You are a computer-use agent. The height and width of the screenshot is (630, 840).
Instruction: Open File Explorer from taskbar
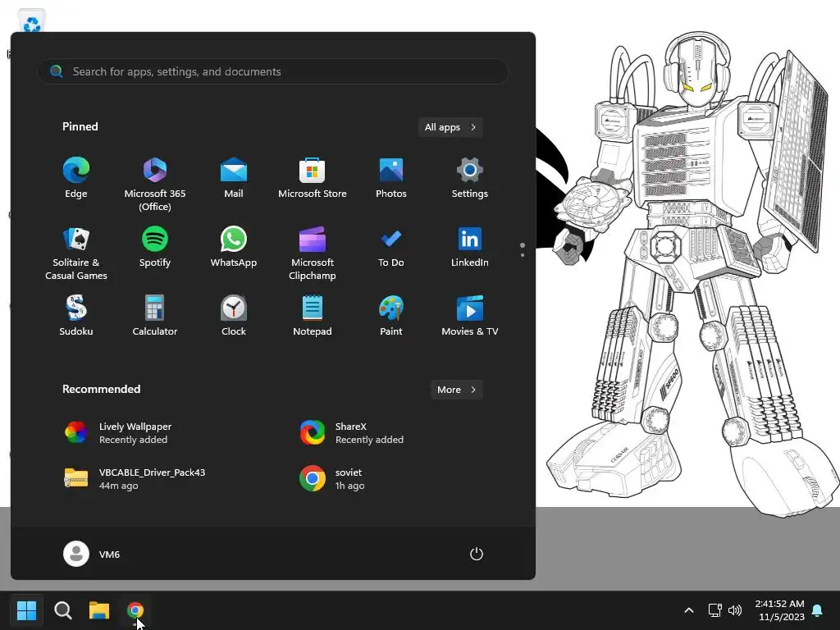tap(99, 610)
